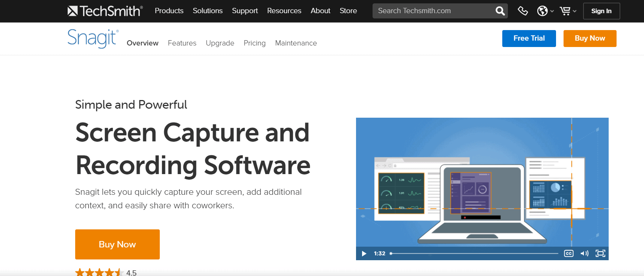Enter fullscreen mode on video
The width and height of the screenshot is (644, 276).
click(600, 253)
